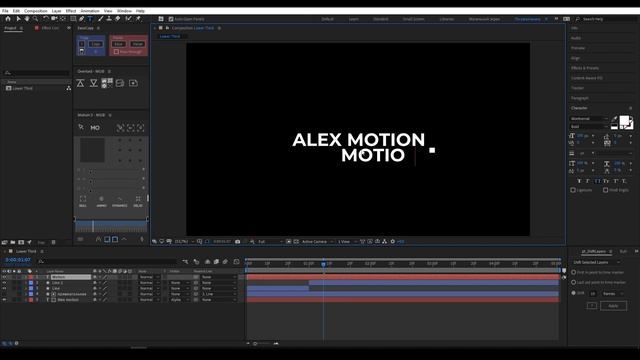Click the new composition icon at the Project panel bottom

click(x=21, y=242)
